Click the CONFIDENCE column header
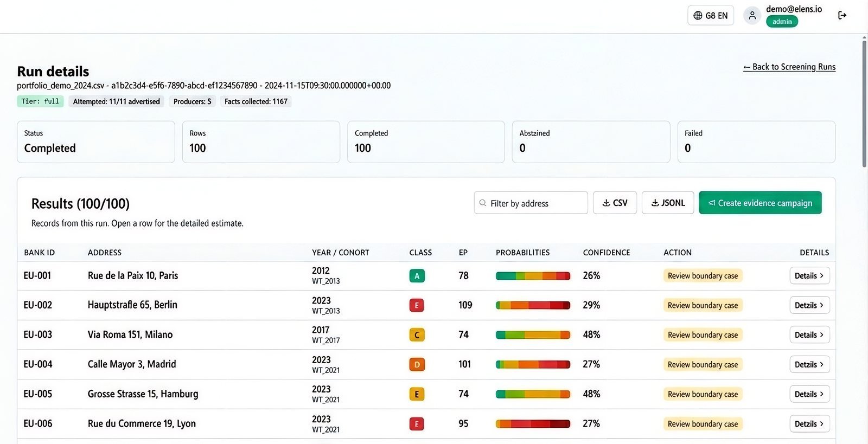Viewport: 868px width, 444px height. (x=607, y=253)
